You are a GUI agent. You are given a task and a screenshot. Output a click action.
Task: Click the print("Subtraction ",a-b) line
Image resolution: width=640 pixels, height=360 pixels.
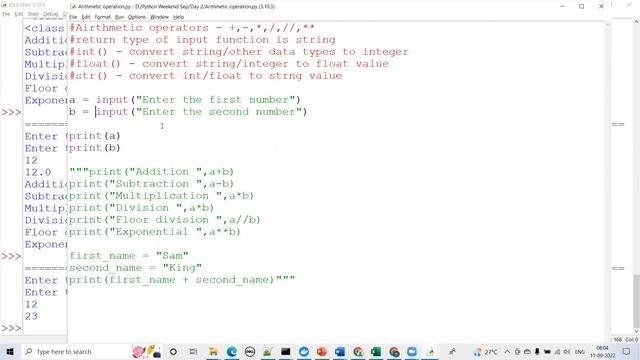[x=151, y=184]
